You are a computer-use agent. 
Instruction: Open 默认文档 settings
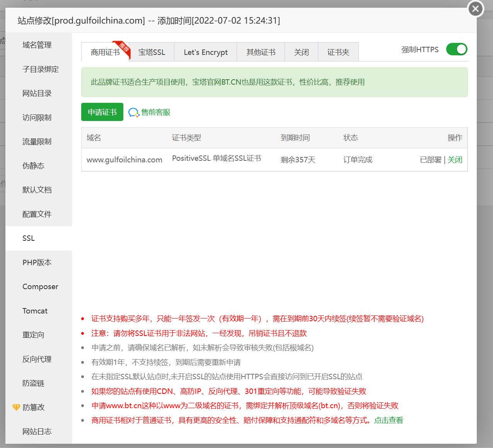39,190
